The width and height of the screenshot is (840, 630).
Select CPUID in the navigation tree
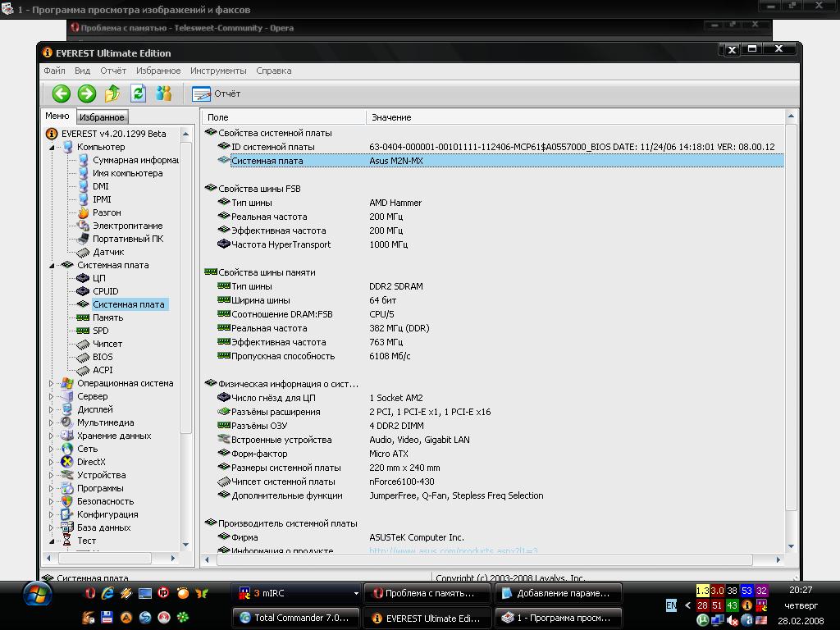(105, 291)
